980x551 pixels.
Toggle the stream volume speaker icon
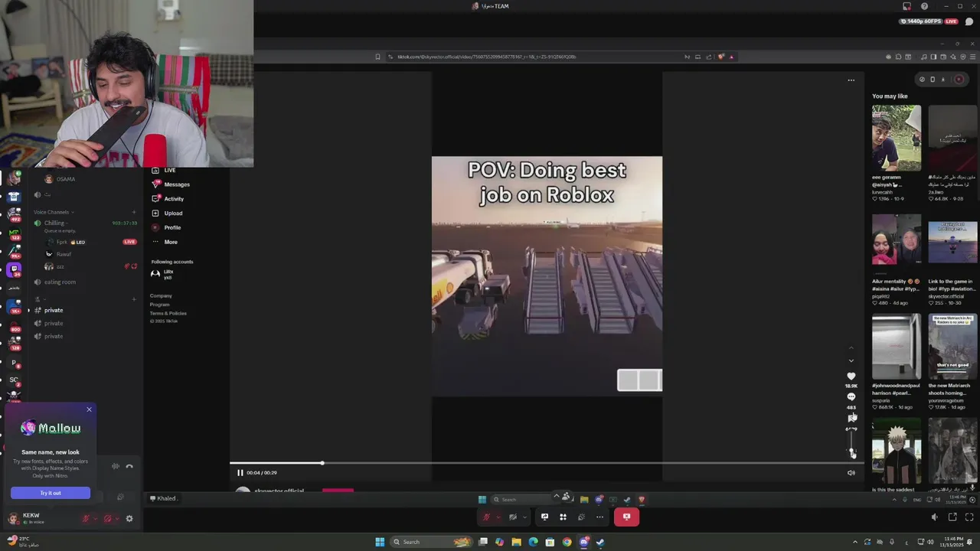pyautogui.click(x=934, y=517)
